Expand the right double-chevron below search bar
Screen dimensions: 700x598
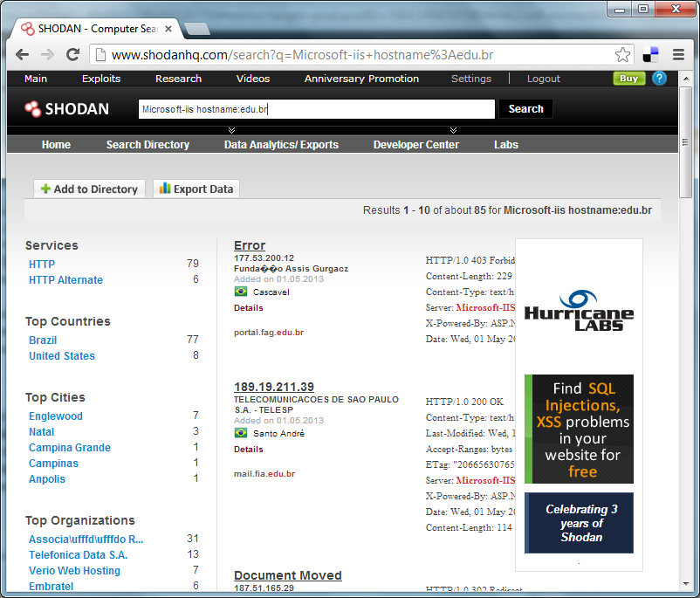(x=453, y=130)
